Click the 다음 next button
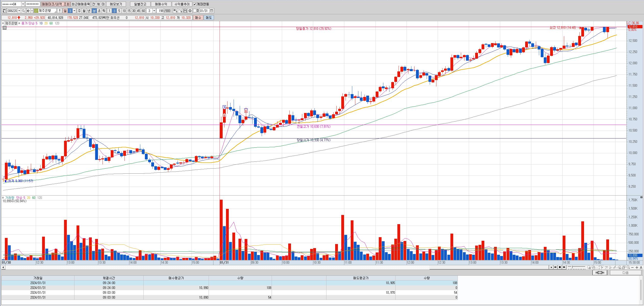644x306 pixels. [x=625, y=273]
